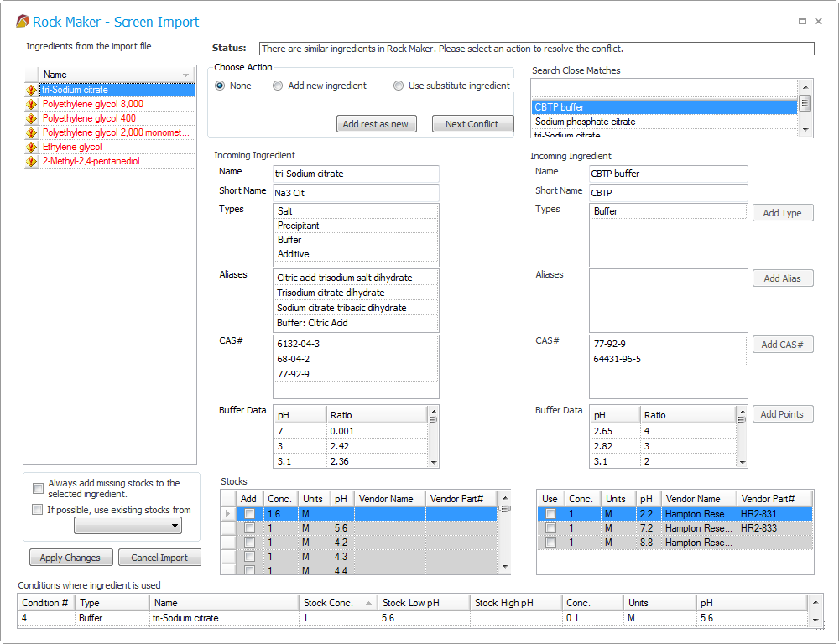Screen dimensions: 839x644
Task: Click the Apply Changes button
Action: tap(70, 557)
